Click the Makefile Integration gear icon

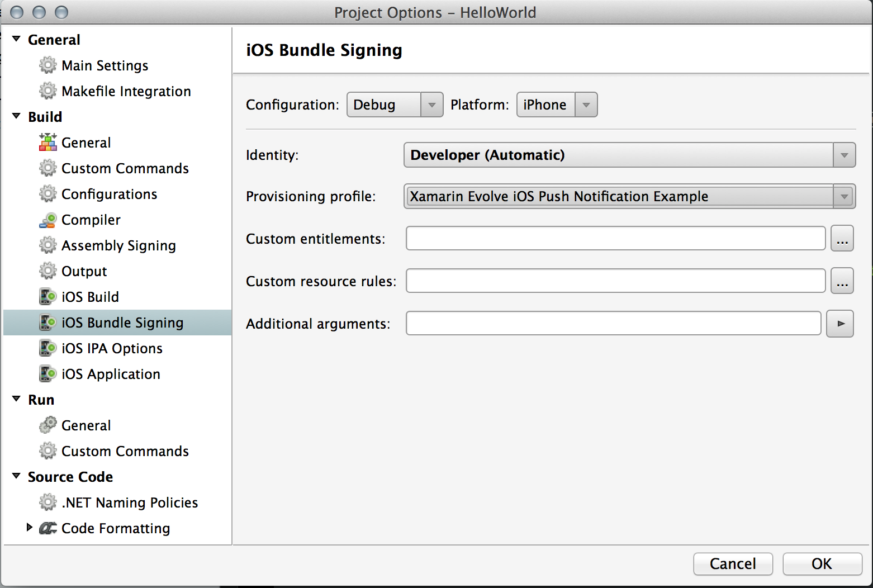pos(48,91)
